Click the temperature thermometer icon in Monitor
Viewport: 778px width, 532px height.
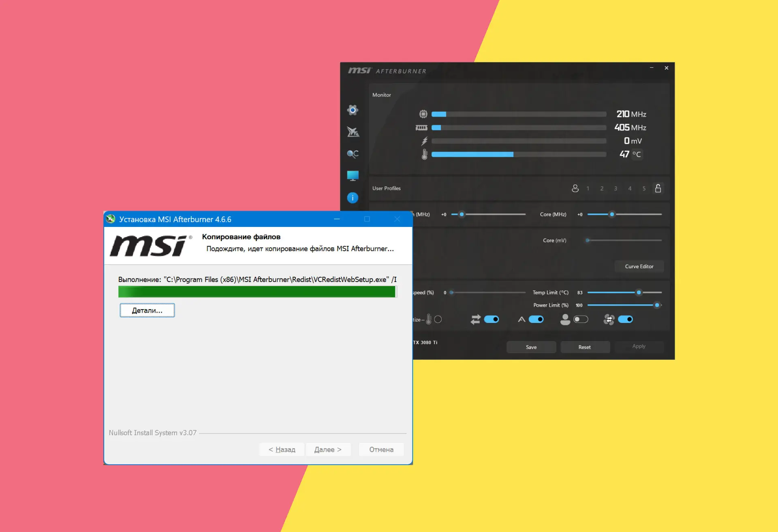[424, 154]
